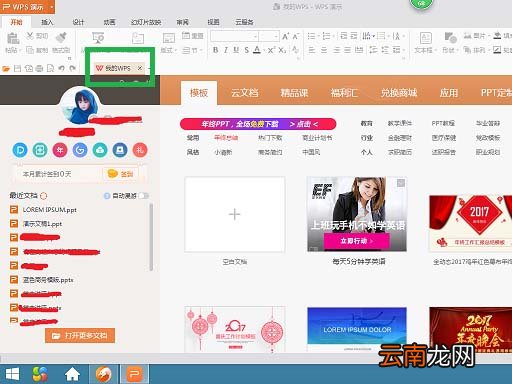The image size is (512, 384).
Task: Click the Redo arrow in quick toolbar
Action: pyautogui.click(x=73, y=68)
